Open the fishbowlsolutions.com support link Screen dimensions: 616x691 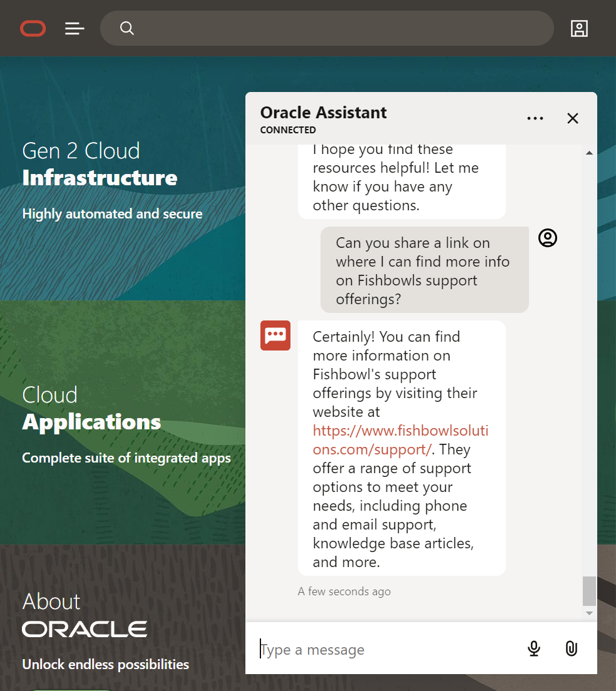coord(401,440)
